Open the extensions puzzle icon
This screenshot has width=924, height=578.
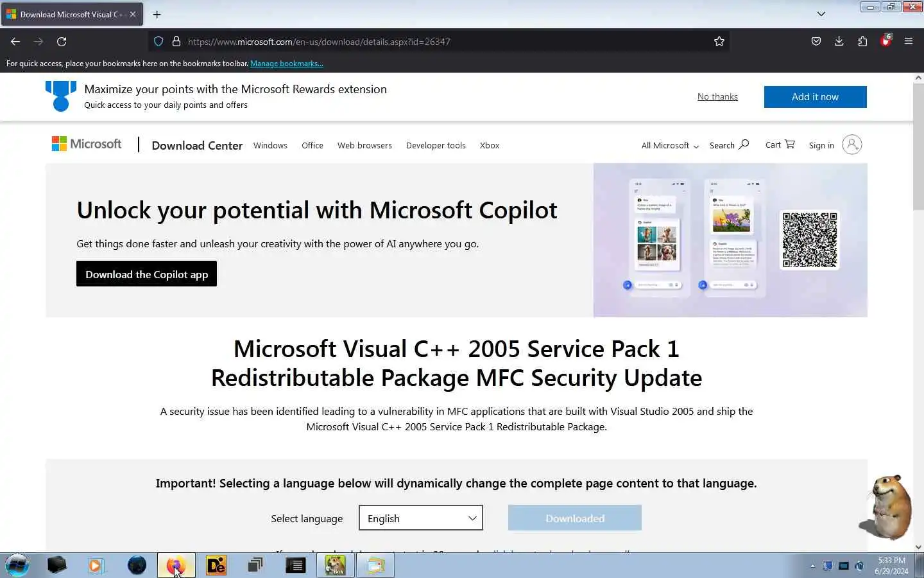(x=862, y=42)
